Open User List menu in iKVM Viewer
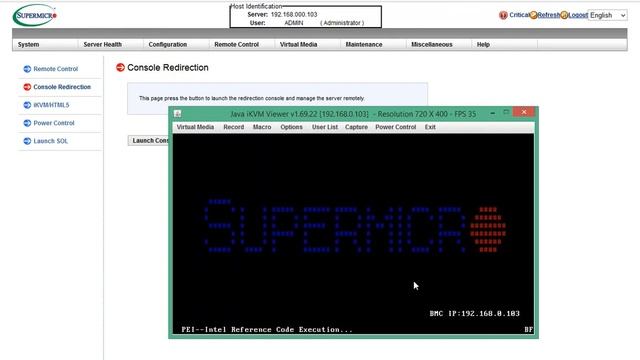Screen dimensions: 640x360 [x=325, y=127]
